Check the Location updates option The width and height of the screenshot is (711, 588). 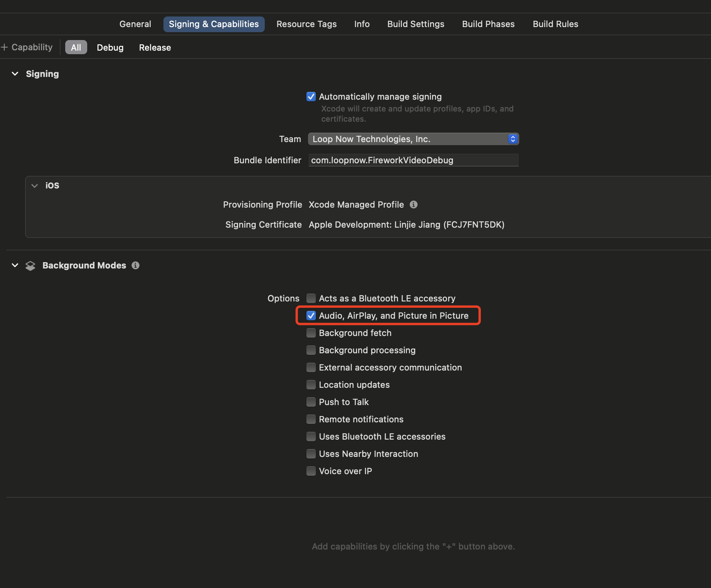click(311, 385)
